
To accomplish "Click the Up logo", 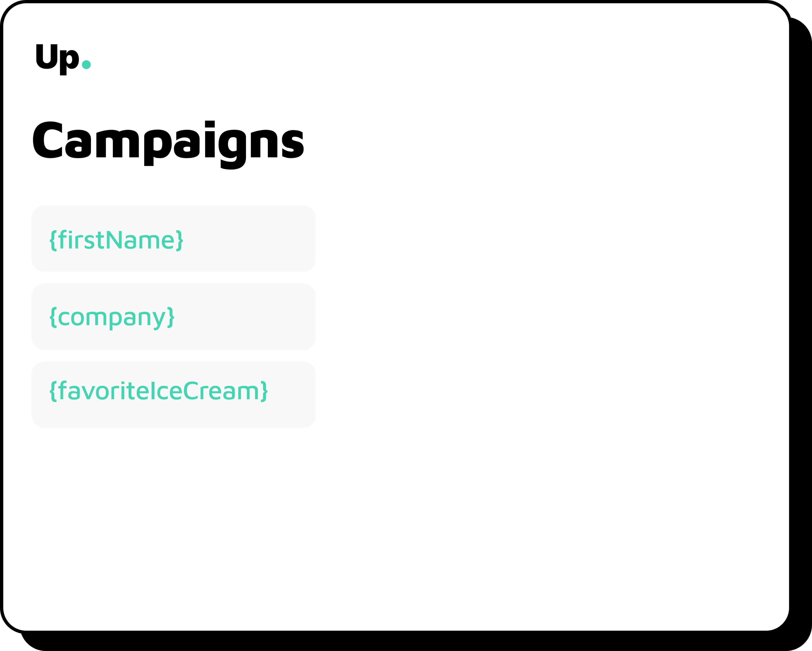I will (63, 59).
